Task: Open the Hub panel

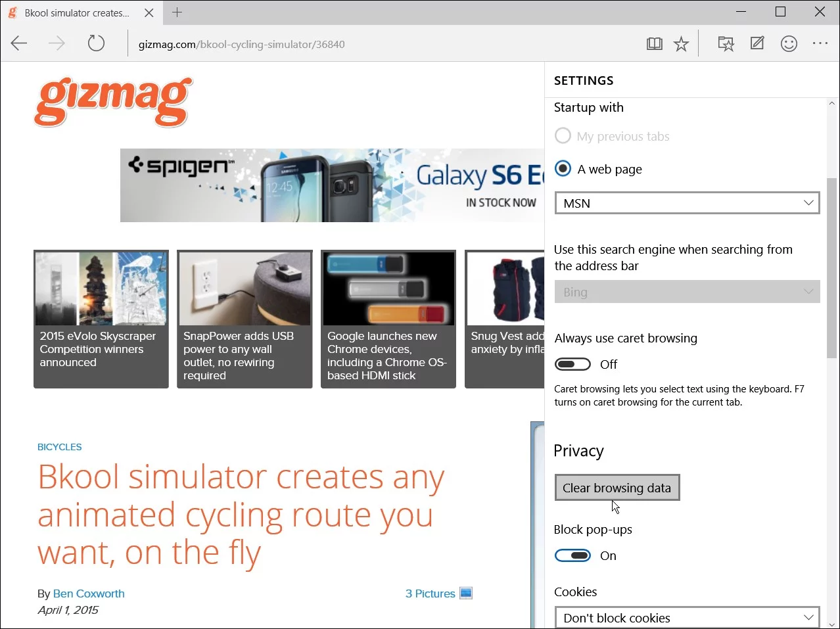Action: click(x=726, y=43)
